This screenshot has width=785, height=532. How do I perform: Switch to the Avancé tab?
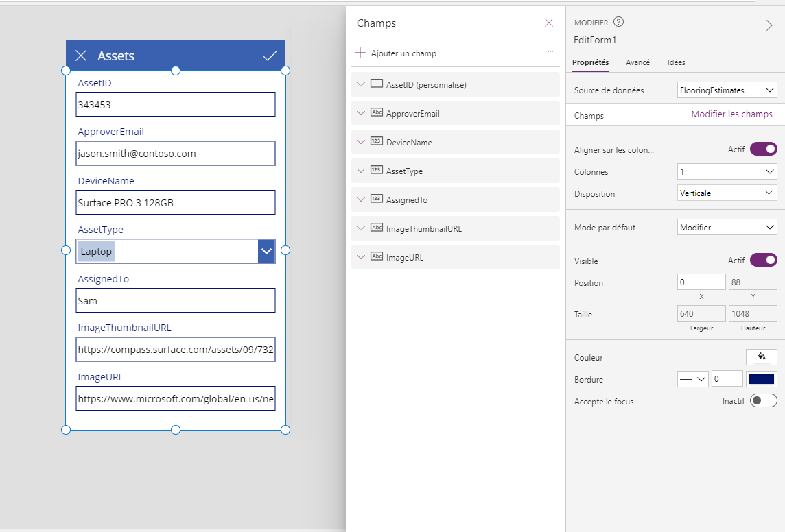638,62
